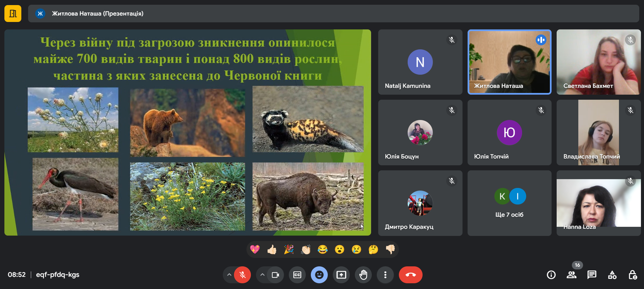The width and height of the screenshot is (644, 289).
Task: Send the thumbs up reaction
Action: (x=272, y=249)
